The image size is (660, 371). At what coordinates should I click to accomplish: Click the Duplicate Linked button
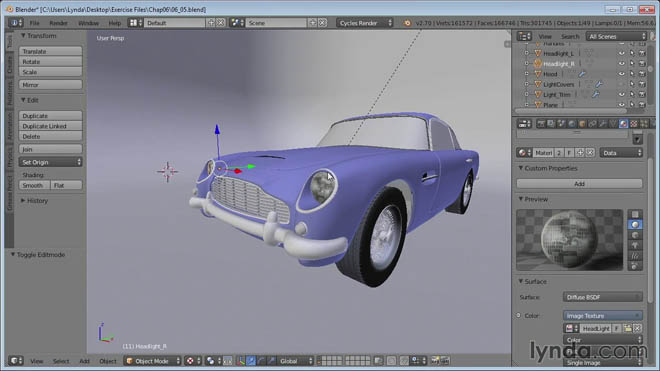50,126
